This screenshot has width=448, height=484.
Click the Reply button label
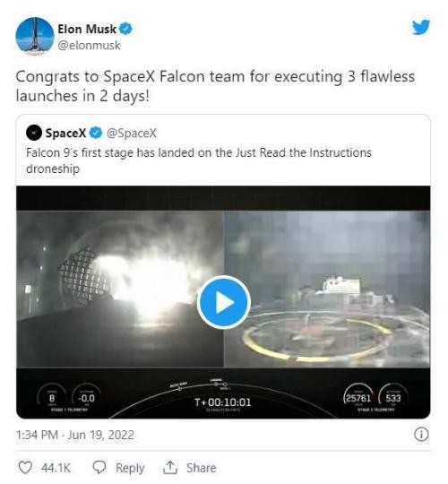point(130,468)
